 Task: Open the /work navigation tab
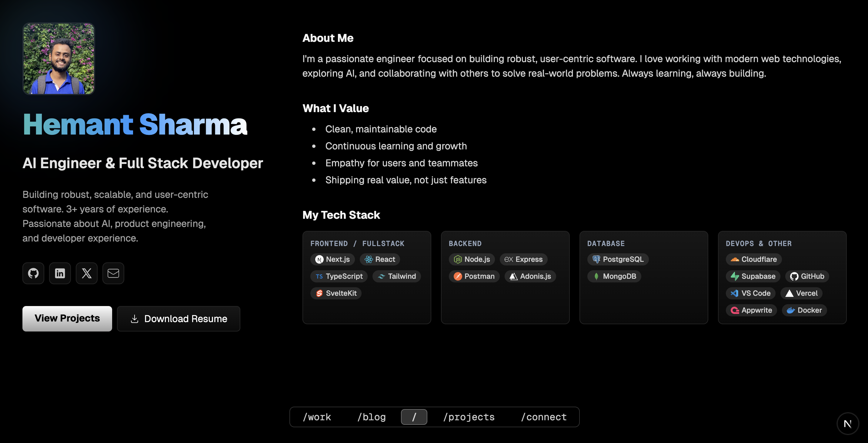[317, 417]
